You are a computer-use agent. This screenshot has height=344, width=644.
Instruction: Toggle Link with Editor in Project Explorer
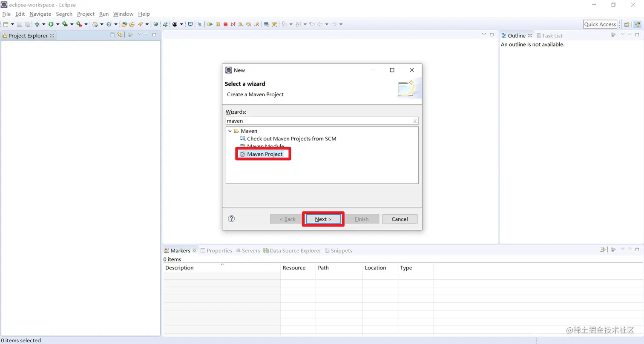tap(120, 34)
